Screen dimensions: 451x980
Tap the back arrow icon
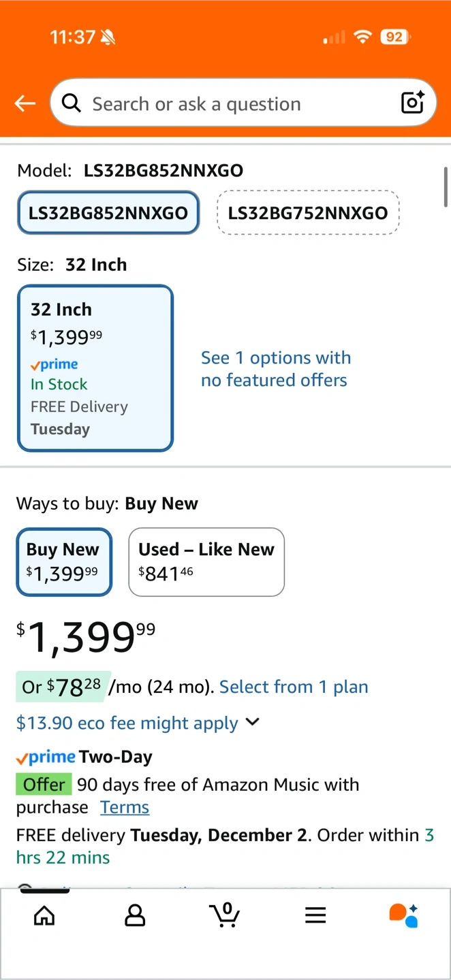[25, 103]
